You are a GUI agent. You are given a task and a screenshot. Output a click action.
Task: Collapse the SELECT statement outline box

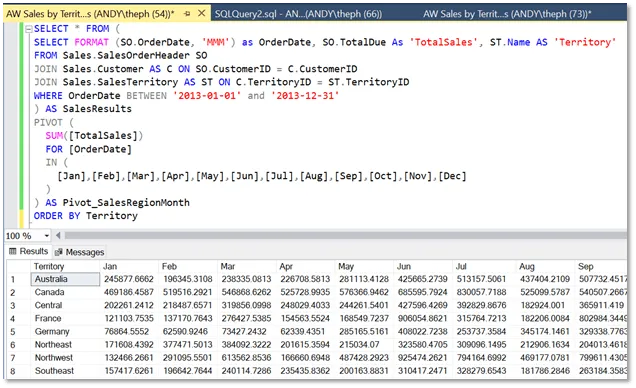coord(29,29)
